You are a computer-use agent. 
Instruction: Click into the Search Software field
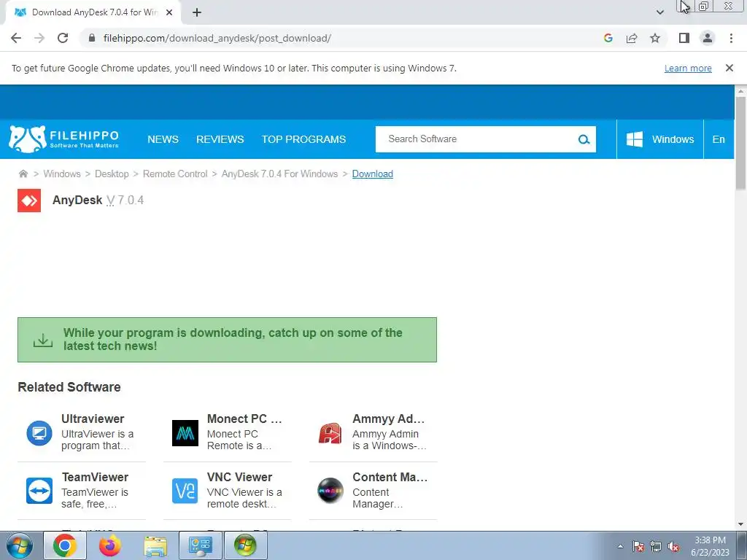[x=476, y=139]
